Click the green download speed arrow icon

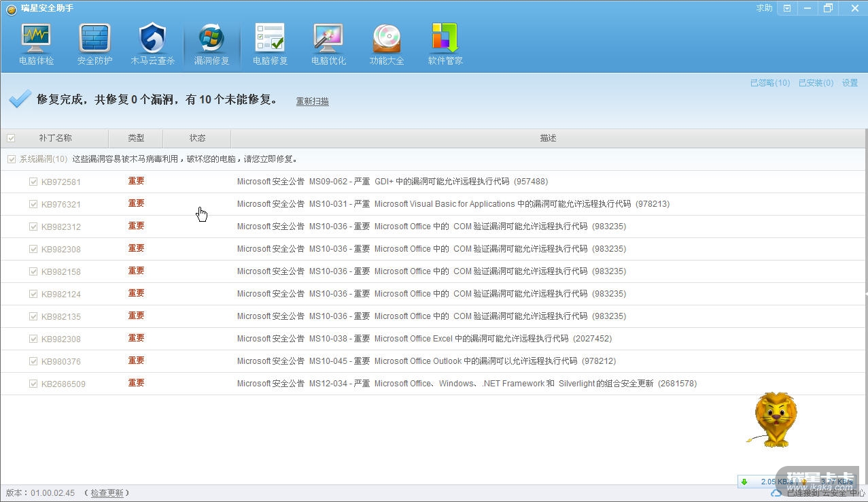(744, 482)
